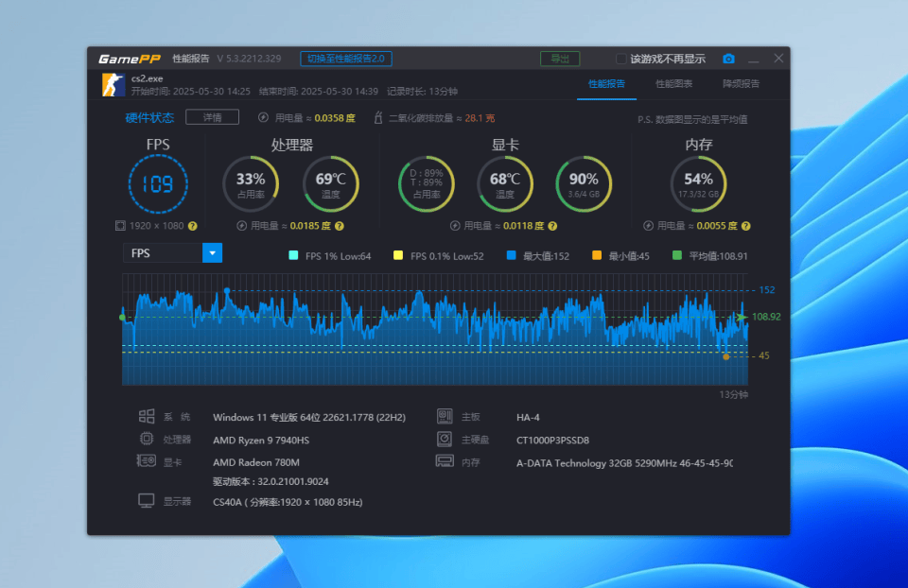The image size is (908, 588).
Task: Click the 显示器 monitor icon
Action: (x=146, y=501)
